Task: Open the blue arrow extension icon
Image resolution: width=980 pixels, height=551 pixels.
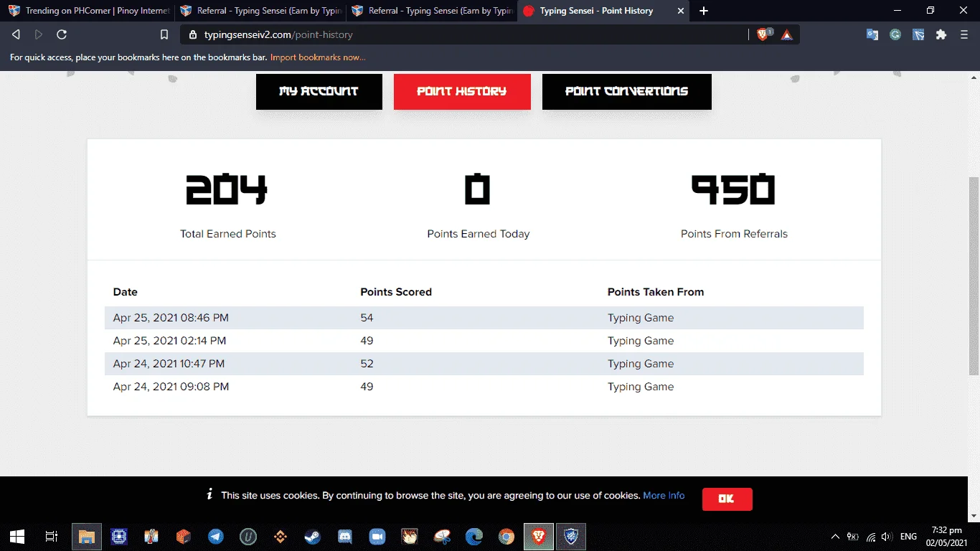Action: click(x=918, y=34)
